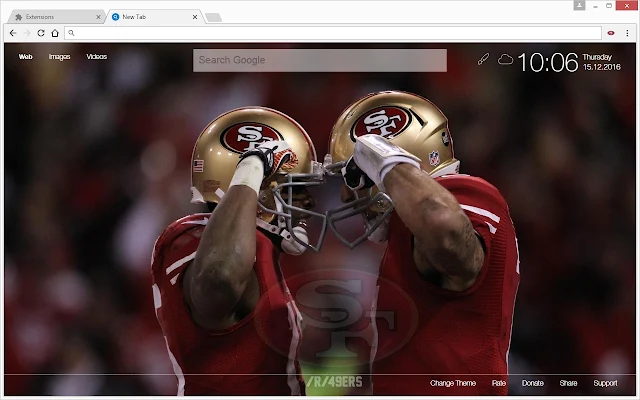Click the Change Theme link
The height and width of the screenshot is (400, 640).
(453, 383)
